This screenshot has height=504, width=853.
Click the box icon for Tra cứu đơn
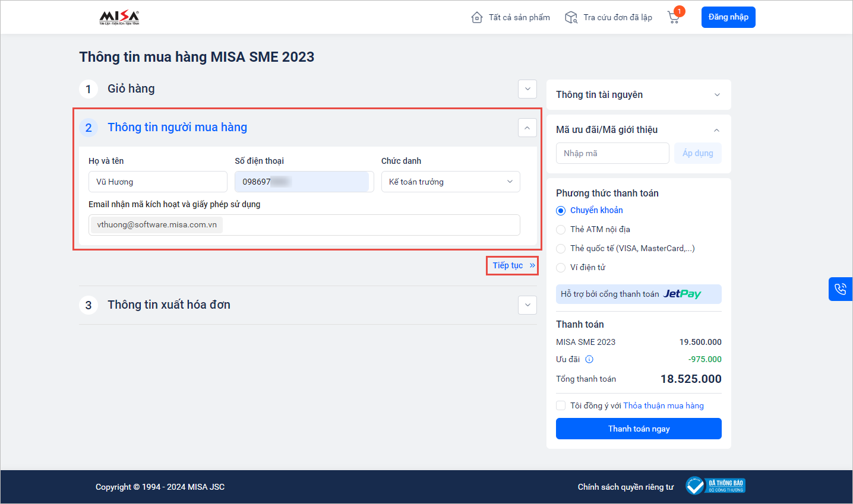tap(571, 17)
